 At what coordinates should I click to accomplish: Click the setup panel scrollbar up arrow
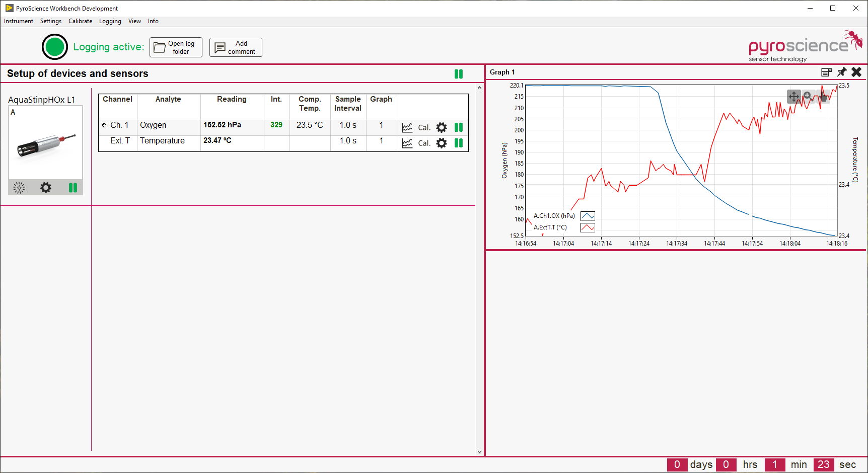point(479,88)
